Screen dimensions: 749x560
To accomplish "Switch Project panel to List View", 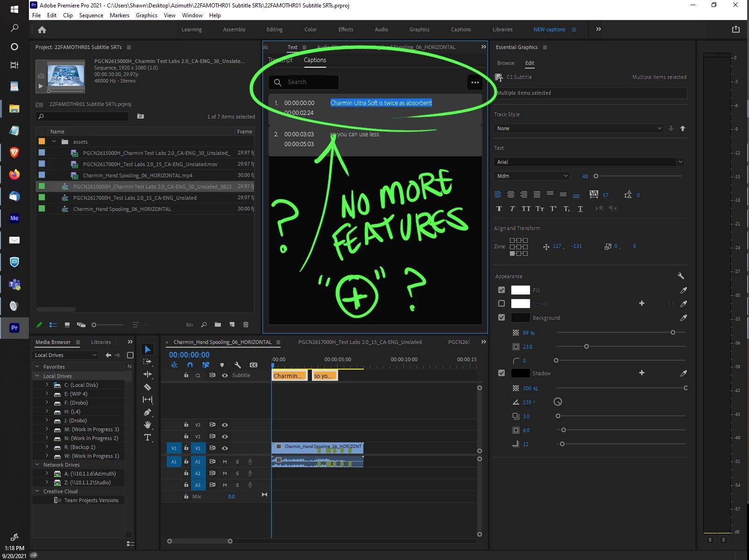I will (53, 325).
